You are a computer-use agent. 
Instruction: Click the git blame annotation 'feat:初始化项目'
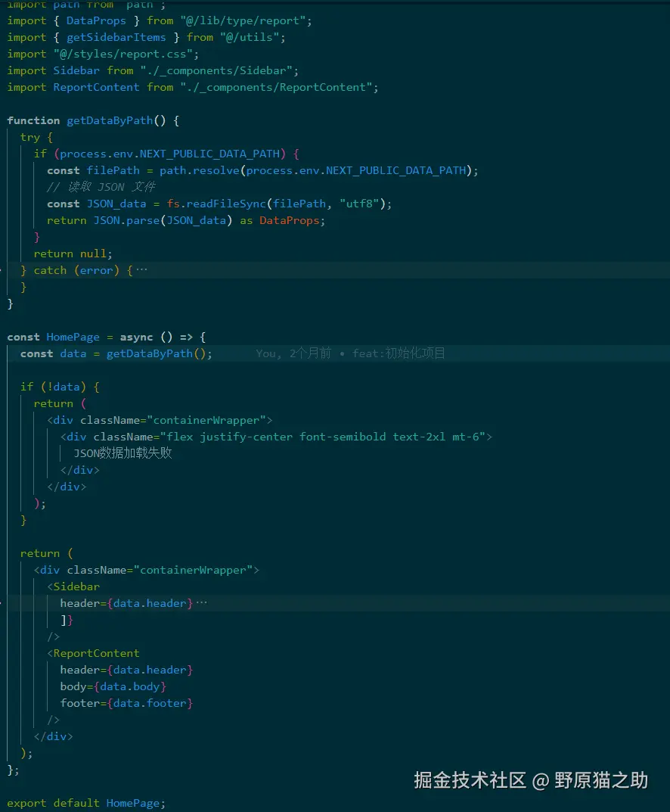(x=399, y=353)
